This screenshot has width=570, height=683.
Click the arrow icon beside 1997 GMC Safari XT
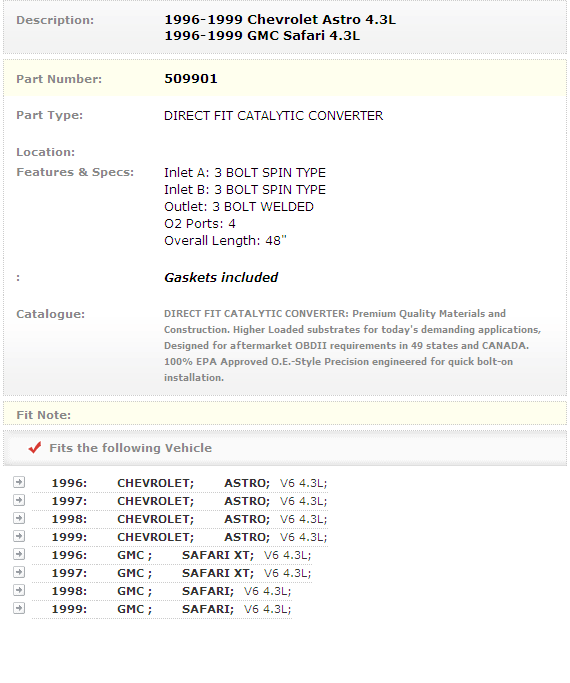click(x=19, y=572)
